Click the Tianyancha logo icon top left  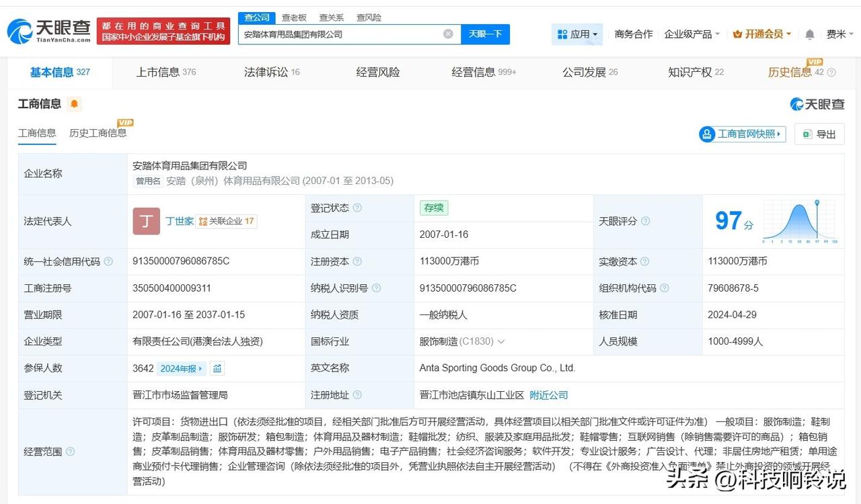(20, 30)
